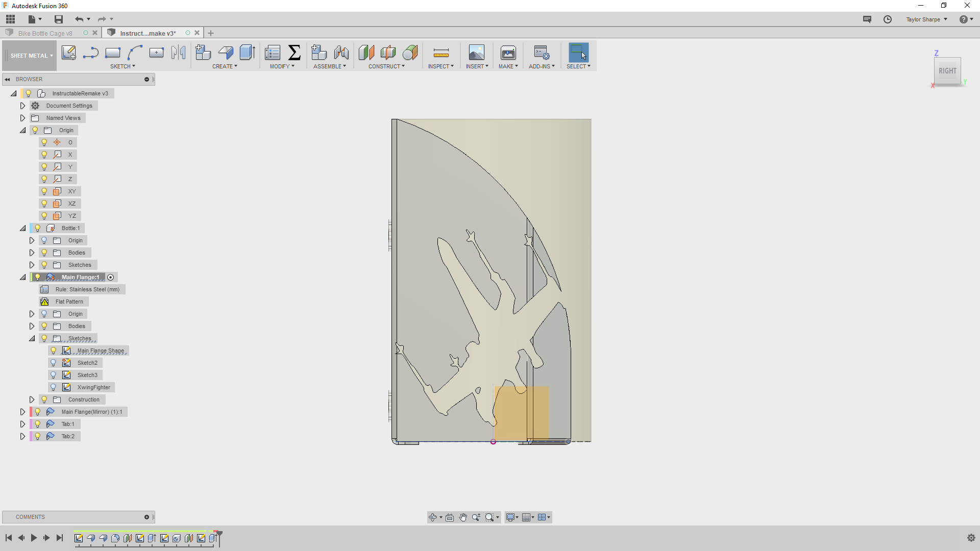The width and height of the screenshot is (980, 551).
Task: Click the Create Sketch tool icon
Action: [x=69, y=53]
